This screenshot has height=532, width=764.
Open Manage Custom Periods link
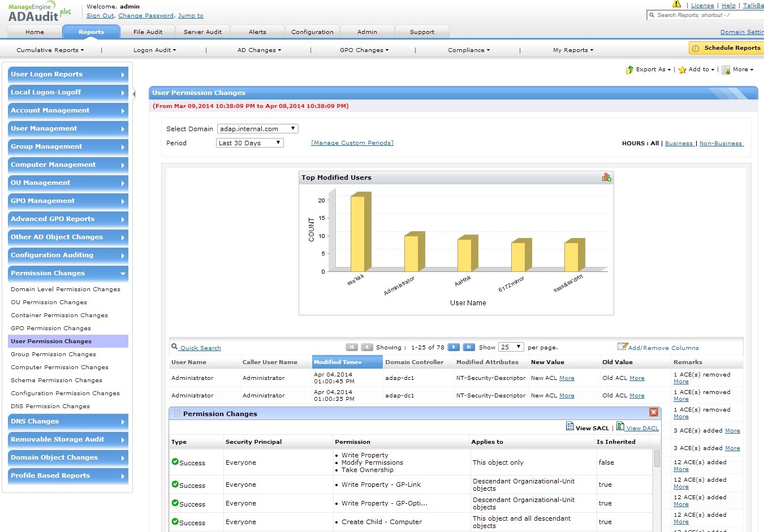coord(352,143)
